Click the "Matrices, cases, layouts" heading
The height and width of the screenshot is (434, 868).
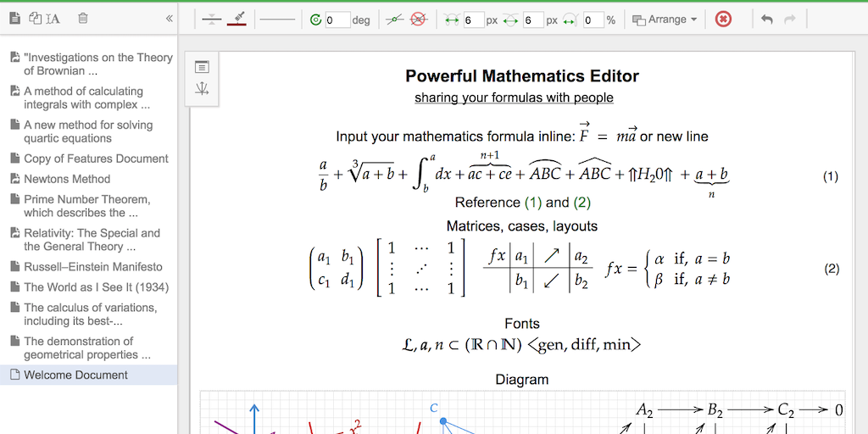click(521, 226)
